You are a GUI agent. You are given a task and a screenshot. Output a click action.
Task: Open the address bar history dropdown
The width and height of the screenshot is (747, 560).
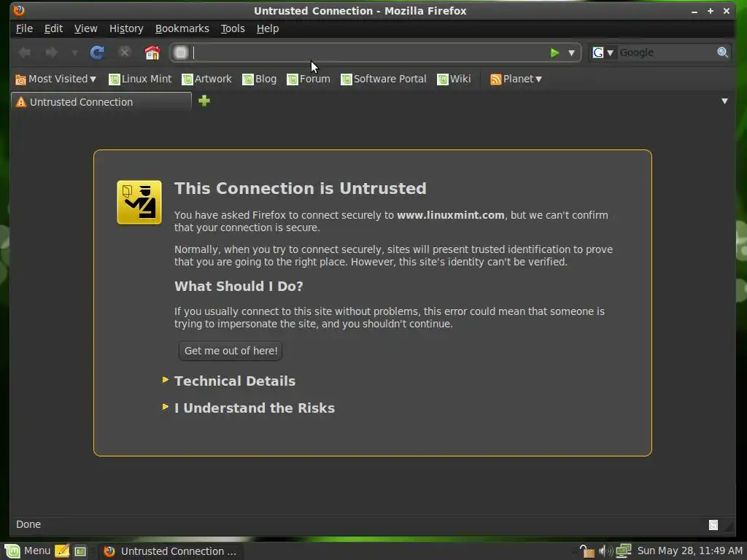[571, 52]
